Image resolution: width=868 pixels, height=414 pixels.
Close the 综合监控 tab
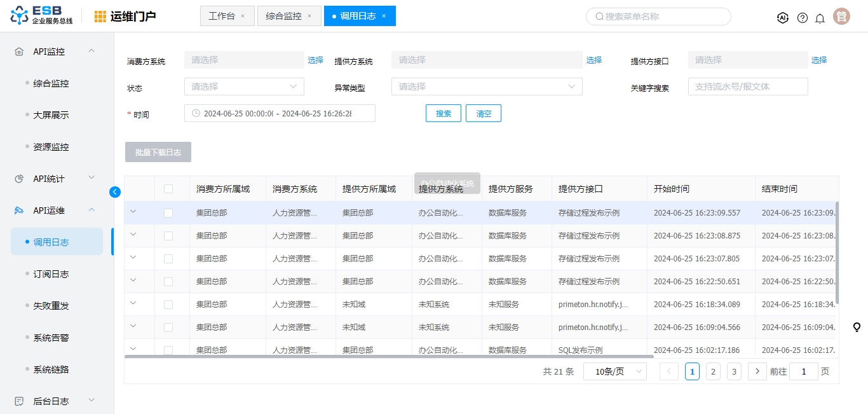tap(309, 16)
